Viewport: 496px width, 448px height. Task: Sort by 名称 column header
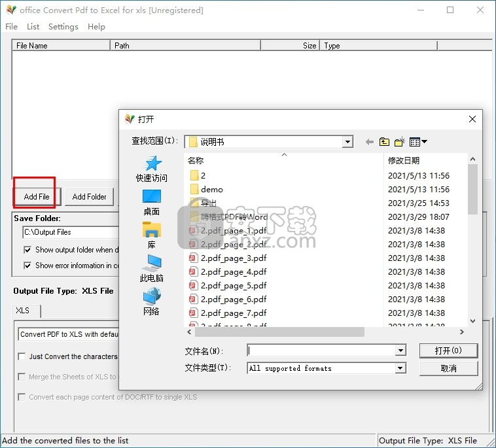[284, 161]
